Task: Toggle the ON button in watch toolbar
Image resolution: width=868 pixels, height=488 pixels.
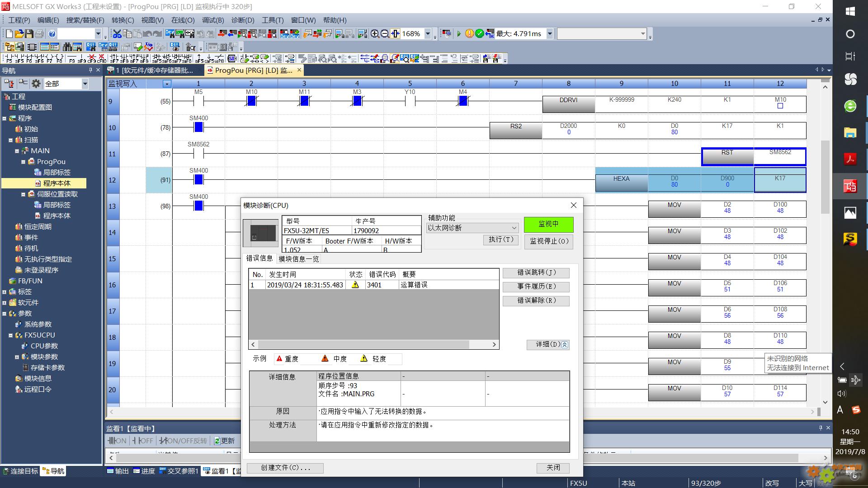Action: click(x=118, y=441)
